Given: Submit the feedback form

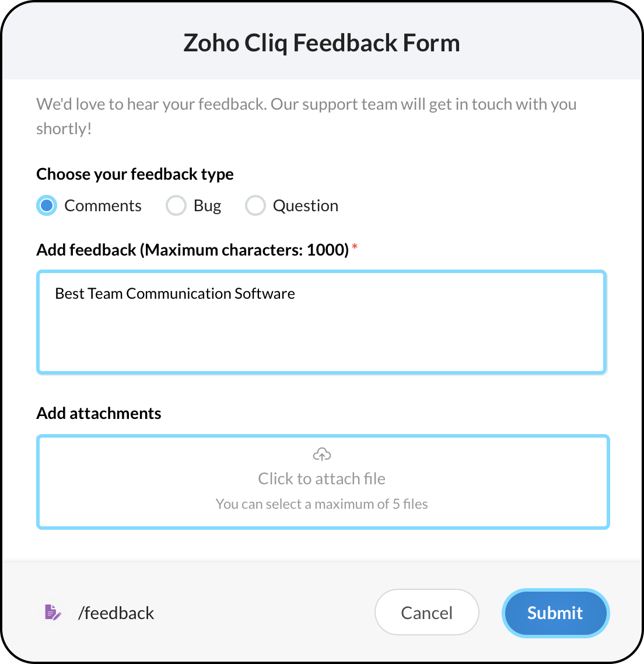Looking at the screenshot, I should [x=555, y=613].
